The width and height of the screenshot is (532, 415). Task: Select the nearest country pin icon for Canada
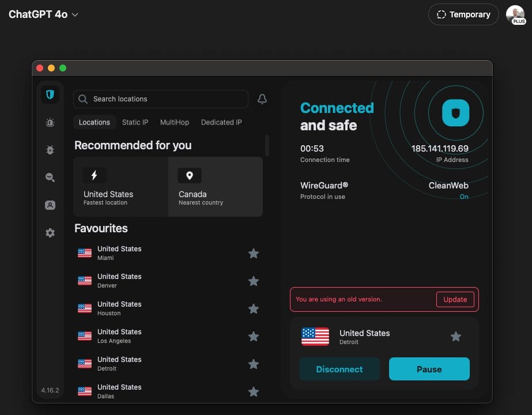point(189,175)
